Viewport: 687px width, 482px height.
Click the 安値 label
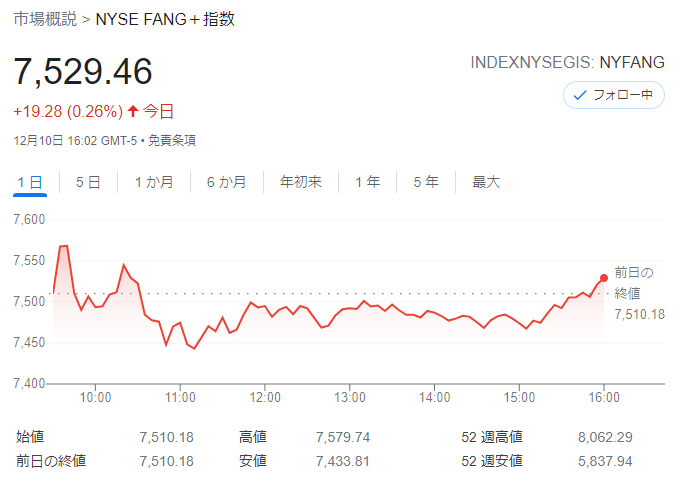253,461
